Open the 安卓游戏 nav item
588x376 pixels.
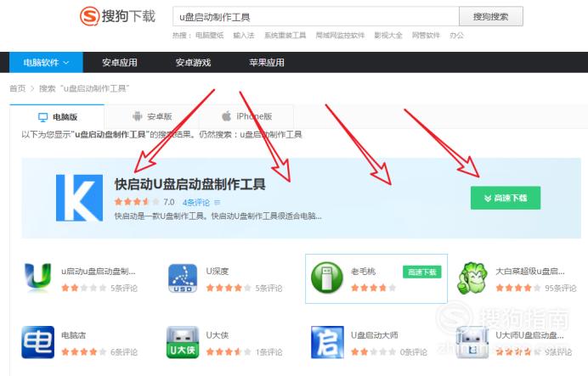click(x=193, y=63)
